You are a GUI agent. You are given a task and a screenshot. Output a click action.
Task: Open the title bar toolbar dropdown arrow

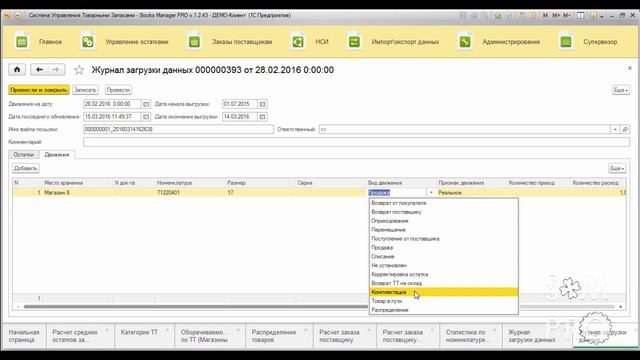(602, 16)
